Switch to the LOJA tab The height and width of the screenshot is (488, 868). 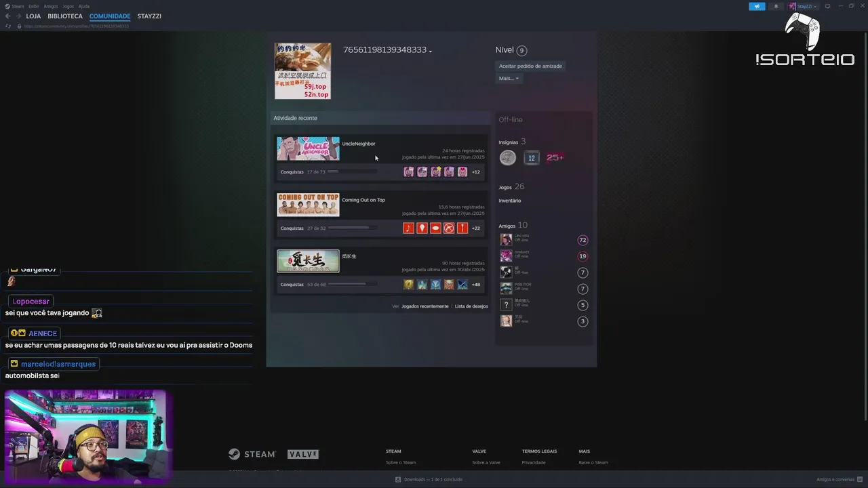click(x=33, y=16)
